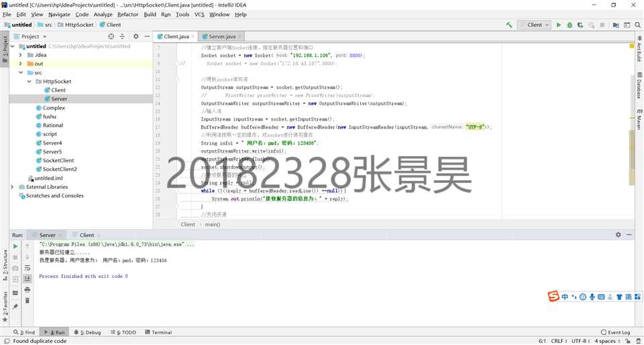644x345 pixels.
Task: Select Client class in Project tree
Action: click(x=58, y=90)
